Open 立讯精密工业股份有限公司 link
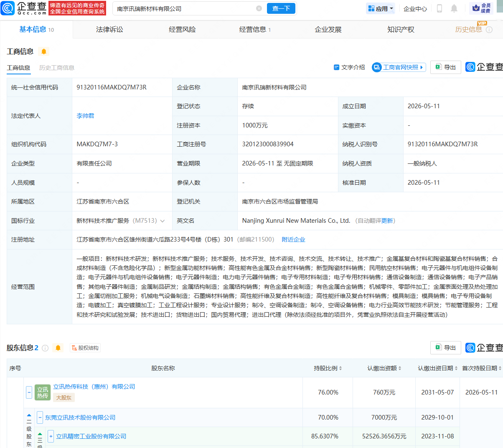The height and width of the screenshot is (448, 503). pyautogui.click(x=91, y=436)
